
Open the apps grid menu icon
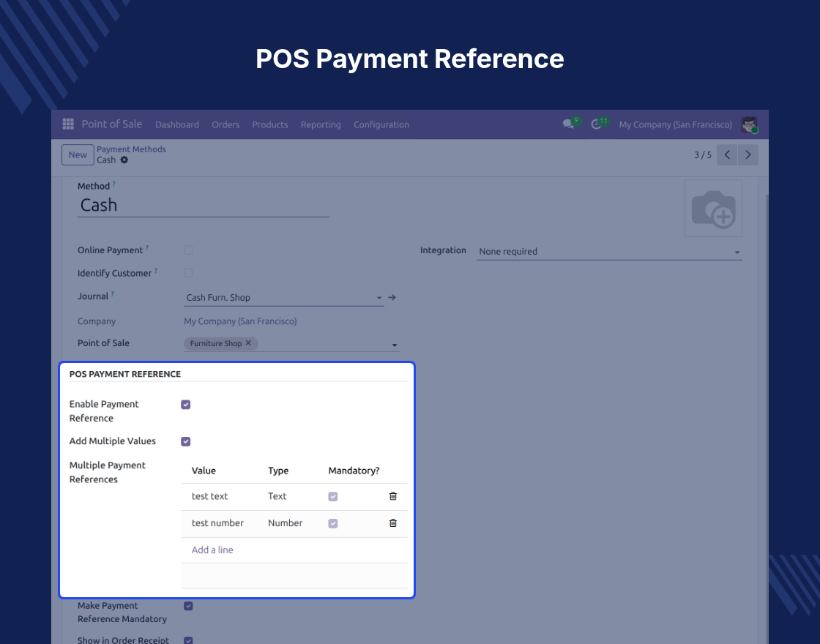[x=68, y=124]
